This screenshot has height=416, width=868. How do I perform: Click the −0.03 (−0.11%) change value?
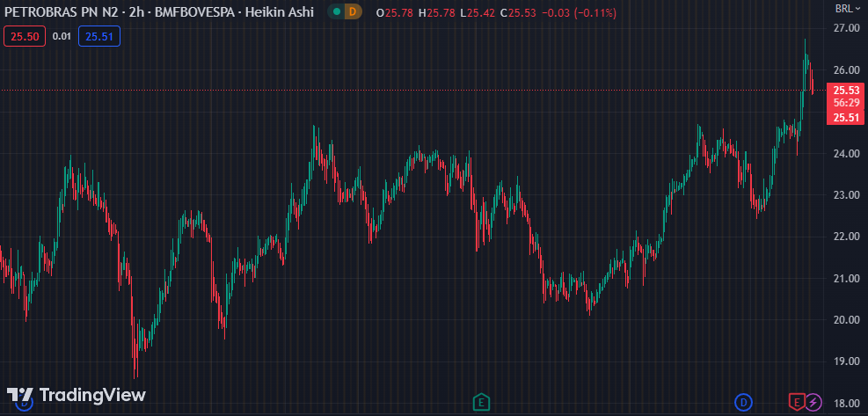579,12
